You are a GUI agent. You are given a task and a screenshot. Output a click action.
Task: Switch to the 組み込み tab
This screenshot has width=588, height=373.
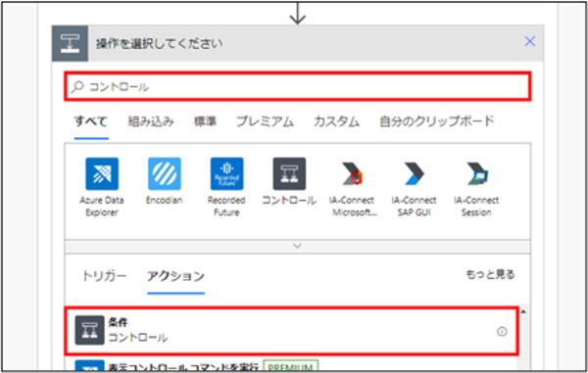[x=151, y=121]
